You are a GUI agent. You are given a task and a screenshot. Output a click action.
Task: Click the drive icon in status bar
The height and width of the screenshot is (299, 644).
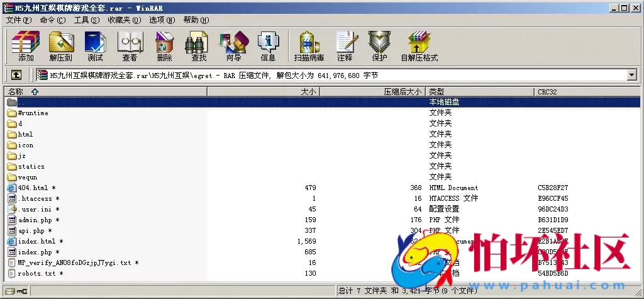coord(10,291)
